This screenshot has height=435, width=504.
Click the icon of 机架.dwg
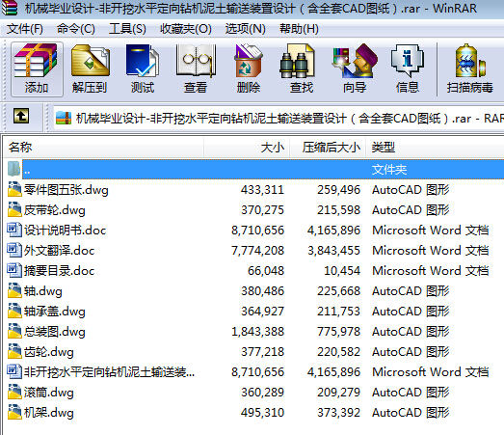[14, 412]
